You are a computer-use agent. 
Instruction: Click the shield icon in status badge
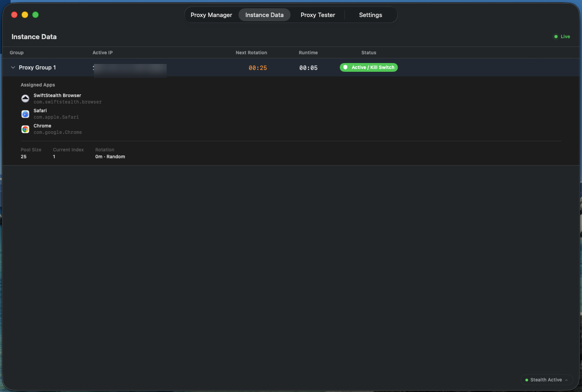point(345,67)
